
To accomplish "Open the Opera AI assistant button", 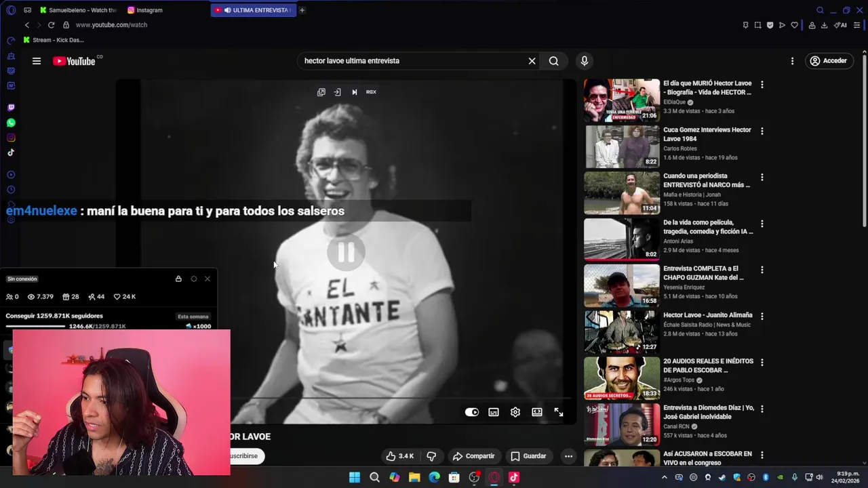I will point(840,25).
